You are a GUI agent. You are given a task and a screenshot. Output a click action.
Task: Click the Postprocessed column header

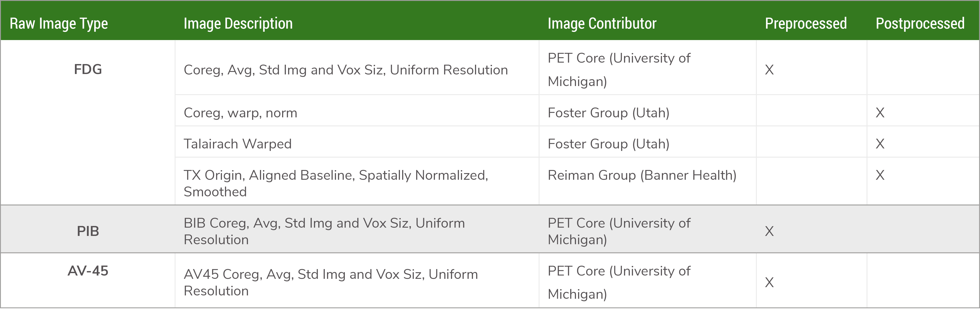click(x=920, y=24)
